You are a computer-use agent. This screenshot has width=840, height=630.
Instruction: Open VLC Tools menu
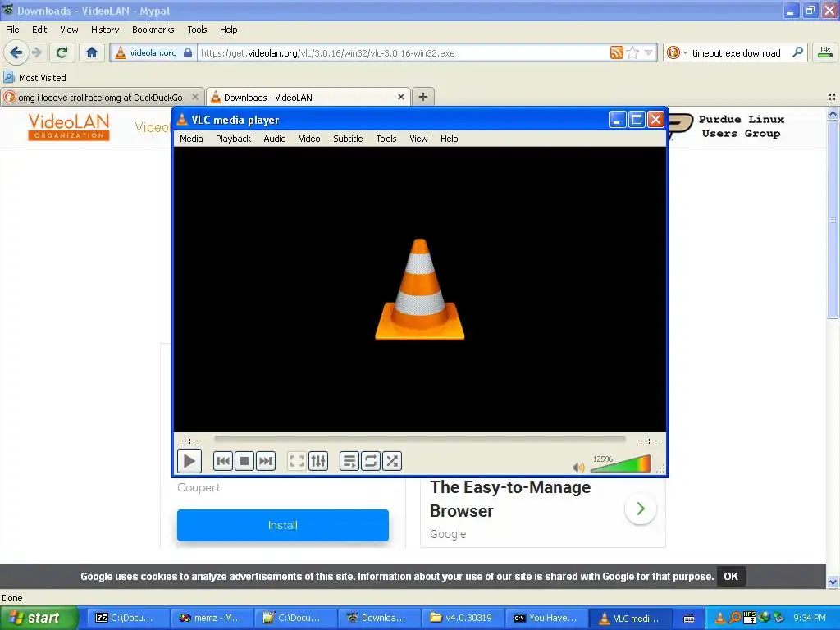(x=386, y=139)
